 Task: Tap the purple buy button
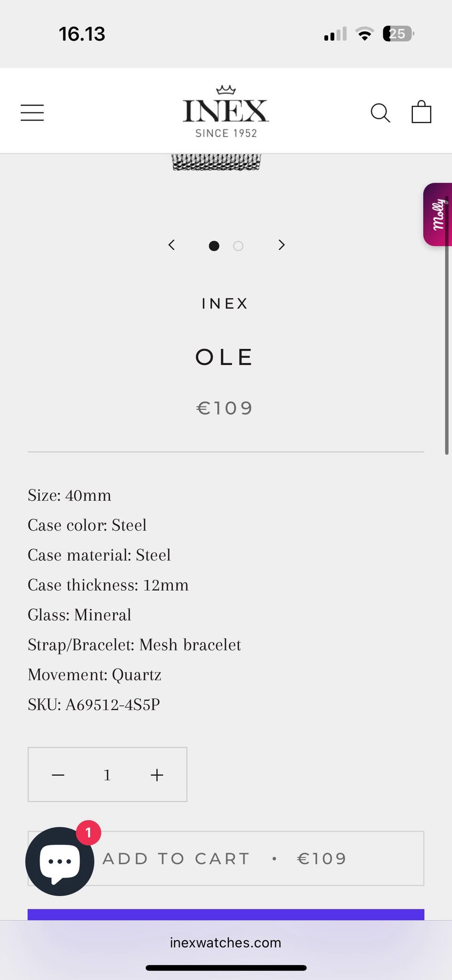[x=226, y=914]
